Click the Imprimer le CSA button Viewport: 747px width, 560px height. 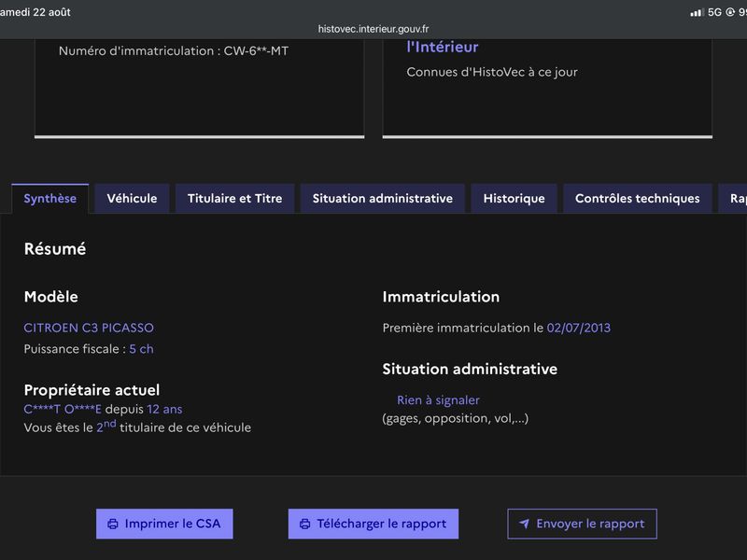point(164,524)
